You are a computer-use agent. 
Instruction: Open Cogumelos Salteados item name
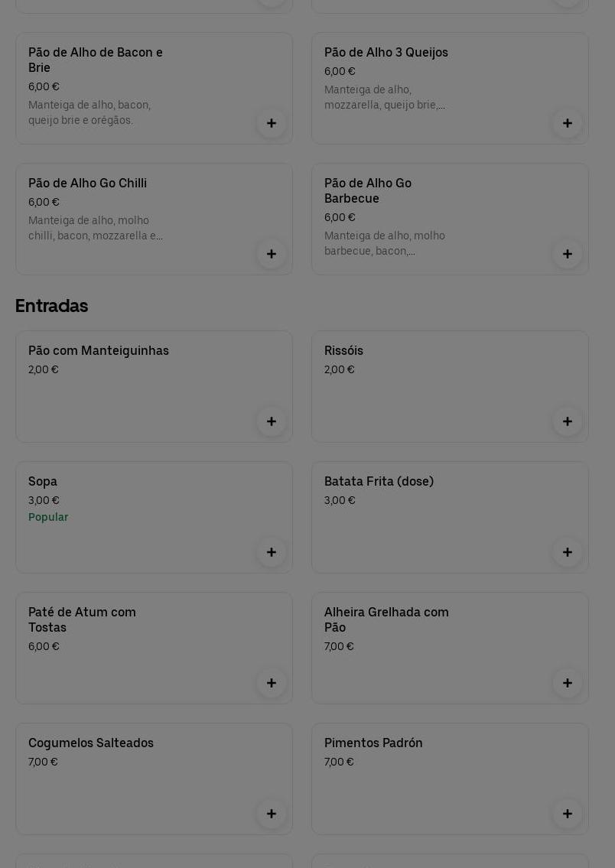click(91, 743)
